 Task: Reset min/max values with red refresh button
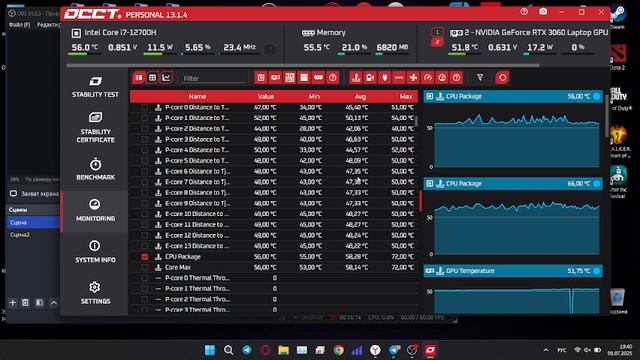coord(502,78)
